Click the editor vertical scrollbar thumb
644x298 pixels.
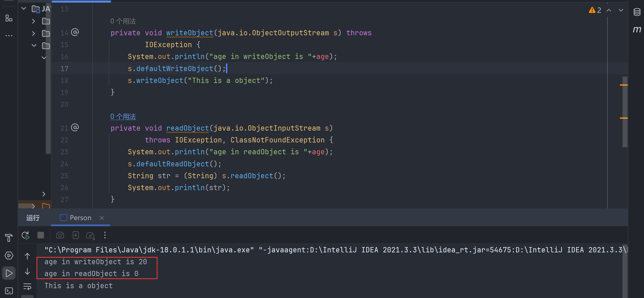coord(625,112)
